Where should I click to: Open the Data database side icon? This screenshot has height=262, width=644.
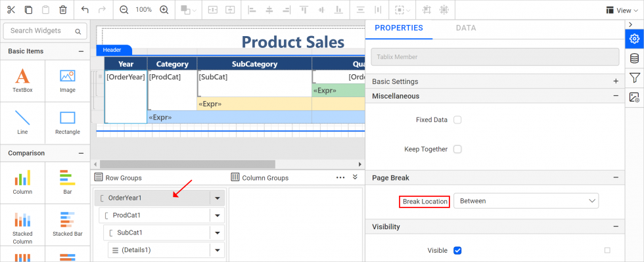pos(634,58)
